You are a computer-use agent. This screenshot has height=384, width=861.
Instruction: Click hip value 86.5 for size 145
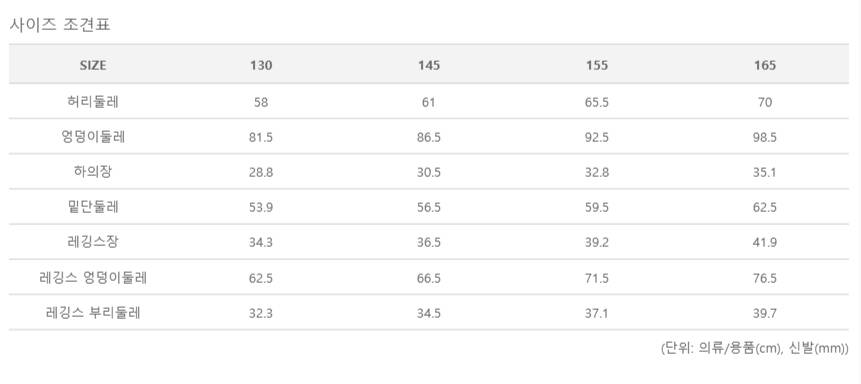(429, 137)
